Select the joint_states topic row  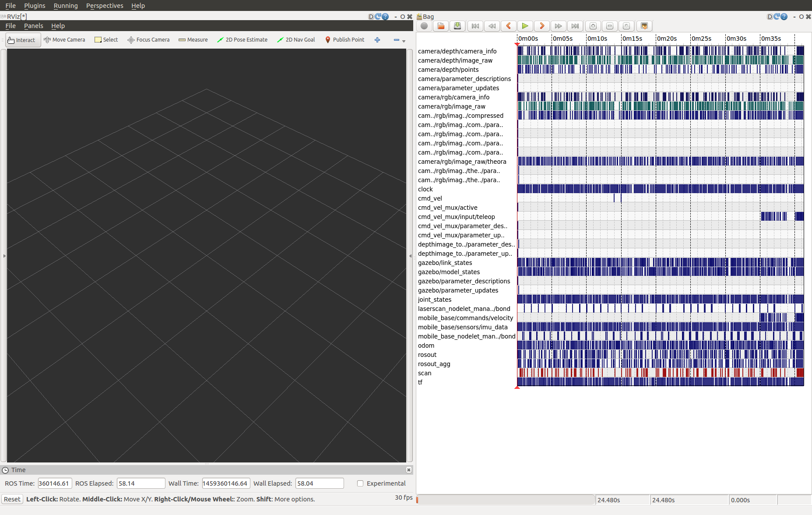coord(435,300)
